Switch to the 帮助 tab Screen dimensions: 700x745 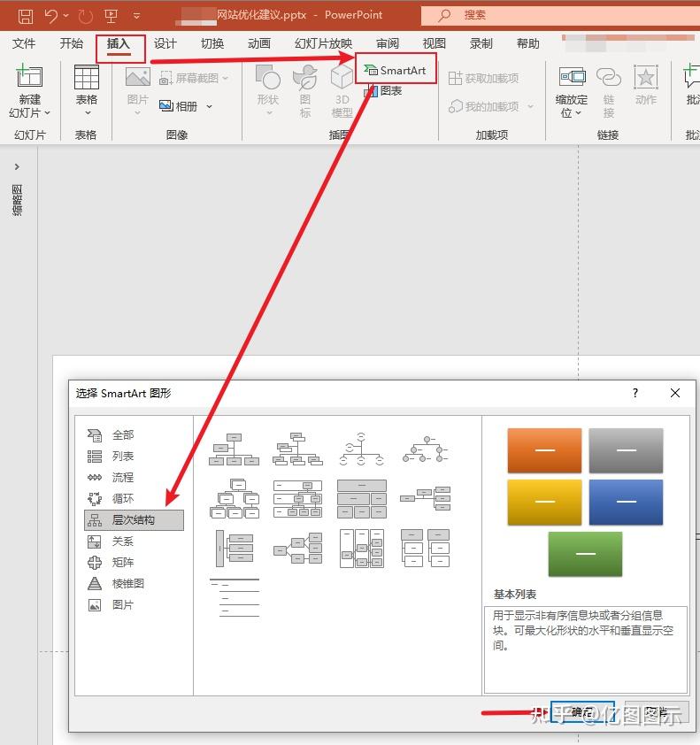pyautogui.click(x=528, y=43)
